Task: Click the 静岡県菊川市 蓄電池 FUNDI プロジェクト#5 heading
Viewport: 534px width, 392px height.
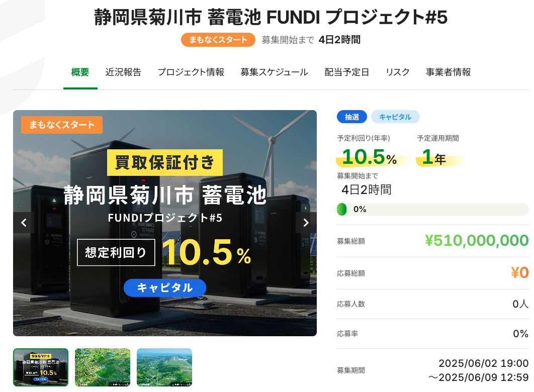Action: [271, 17]
